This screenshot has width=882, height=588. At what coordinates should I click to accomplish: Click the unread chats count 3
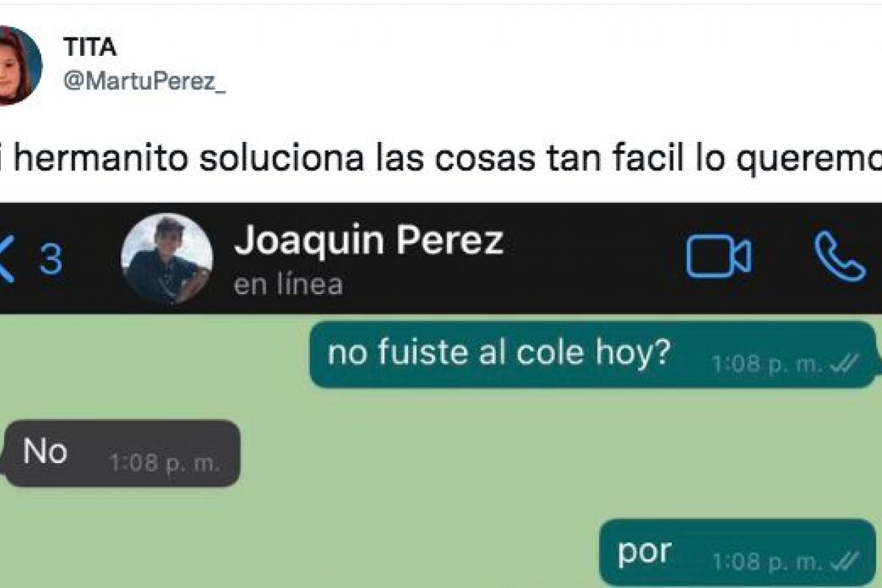[x=50, y=260]
